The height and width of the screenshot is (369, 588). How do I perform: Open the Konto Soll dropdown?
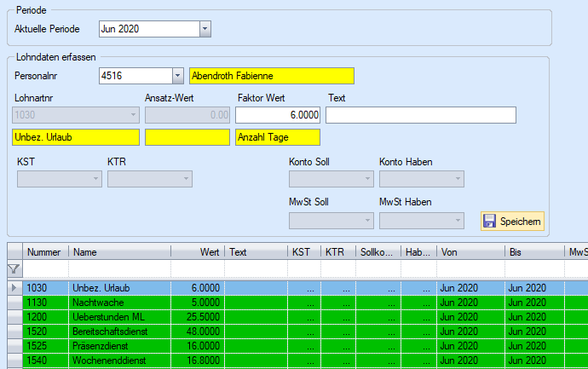click(331, 178)
